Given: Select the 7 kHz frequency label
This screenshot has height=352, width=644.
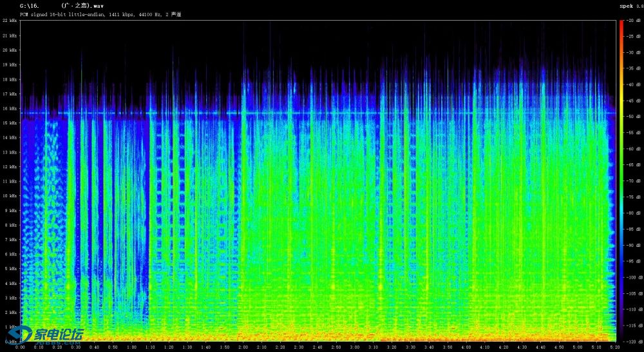Looking at the screenshot, I should [10, 240].
